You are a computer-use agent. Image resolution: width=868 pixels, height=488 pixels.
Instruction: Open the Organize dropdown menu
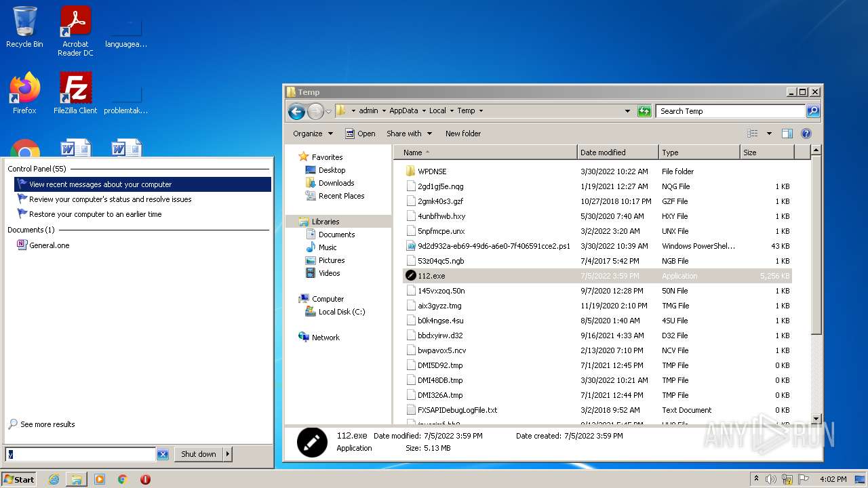pos(313,134)
